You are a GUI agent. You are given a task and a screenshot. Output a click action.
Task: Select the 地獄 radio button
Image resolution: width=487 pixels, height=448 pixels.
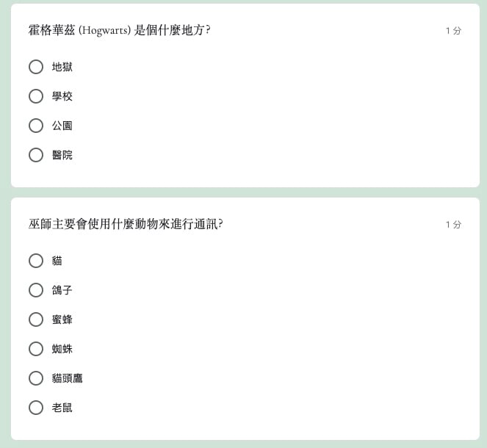(36, 67)
